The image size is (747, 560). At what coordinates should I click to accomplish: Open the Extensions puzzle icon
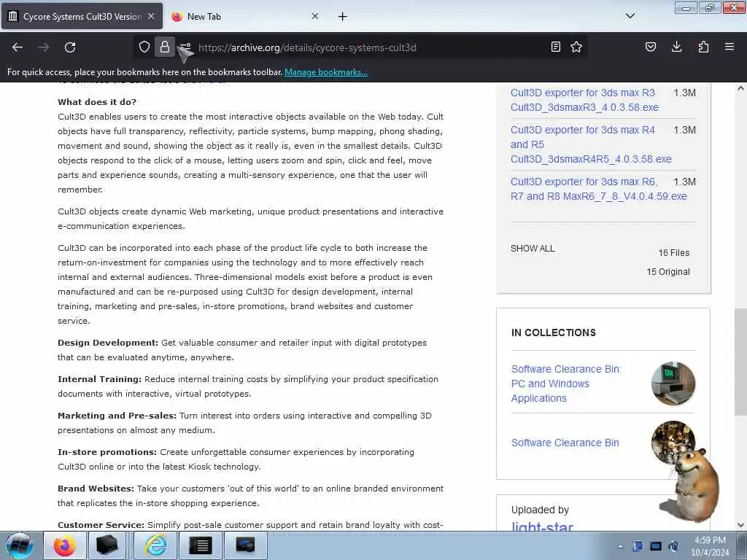pyautogui.click(x=703, y=47)
